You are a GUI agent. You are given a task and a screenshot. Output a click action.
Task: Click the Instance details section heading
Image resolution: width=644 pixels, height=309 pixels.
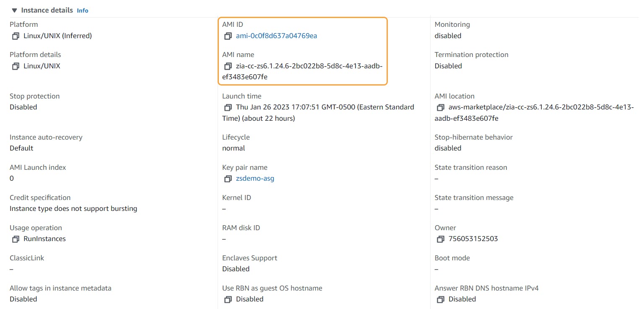click(x=47, y=10)
